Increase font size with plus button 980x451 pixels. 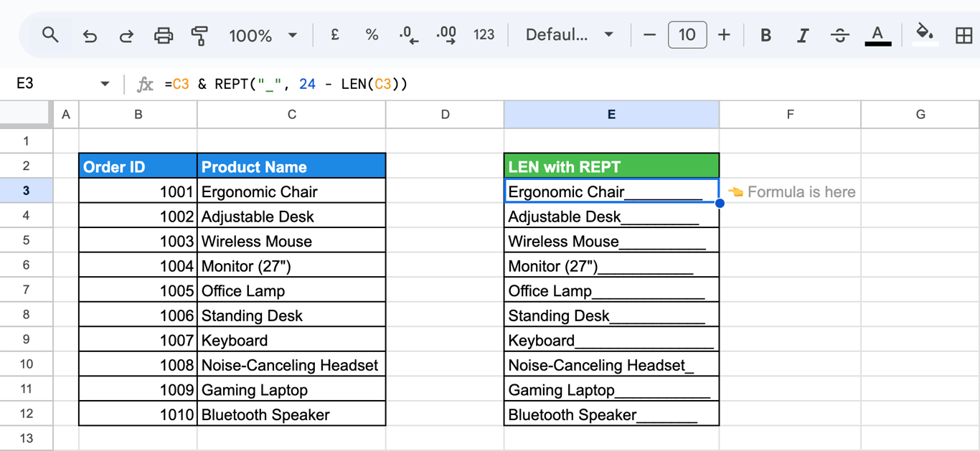(724, 34)
